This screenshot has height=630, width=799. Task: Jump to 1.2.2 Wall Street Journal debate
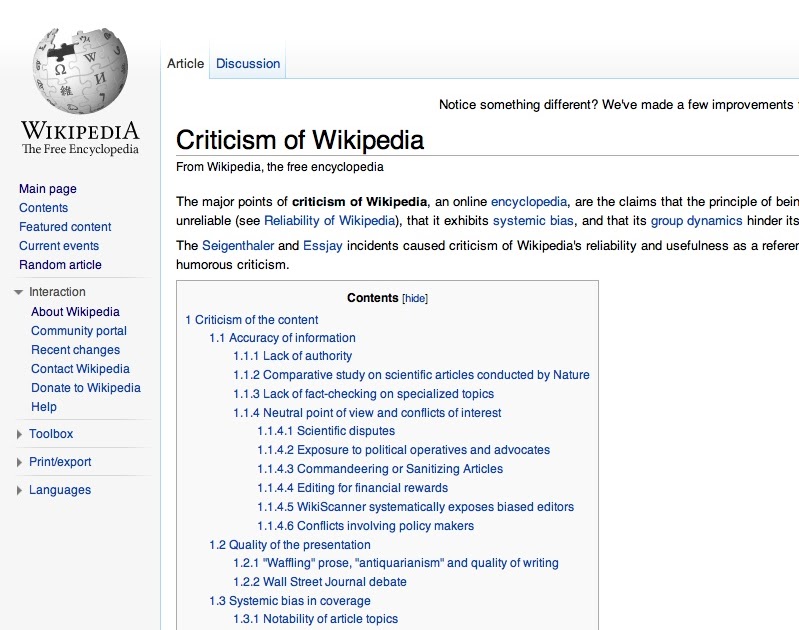tap(320, 582)
